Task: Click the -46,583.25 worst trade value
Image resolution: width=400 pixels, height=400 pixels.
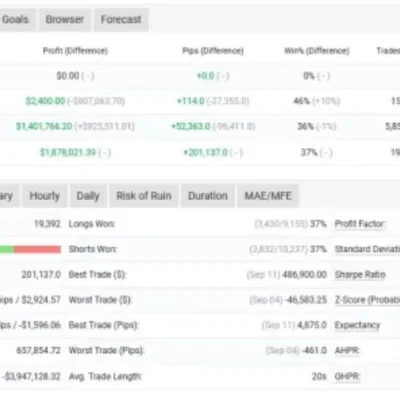Action: tap(306, 300)
